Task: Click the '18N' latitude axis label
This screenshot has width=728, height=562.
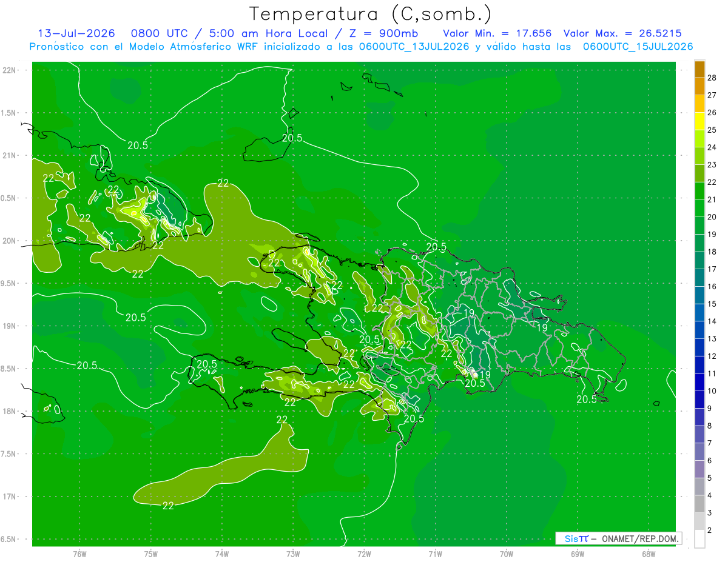Action: tap(9, 411)
